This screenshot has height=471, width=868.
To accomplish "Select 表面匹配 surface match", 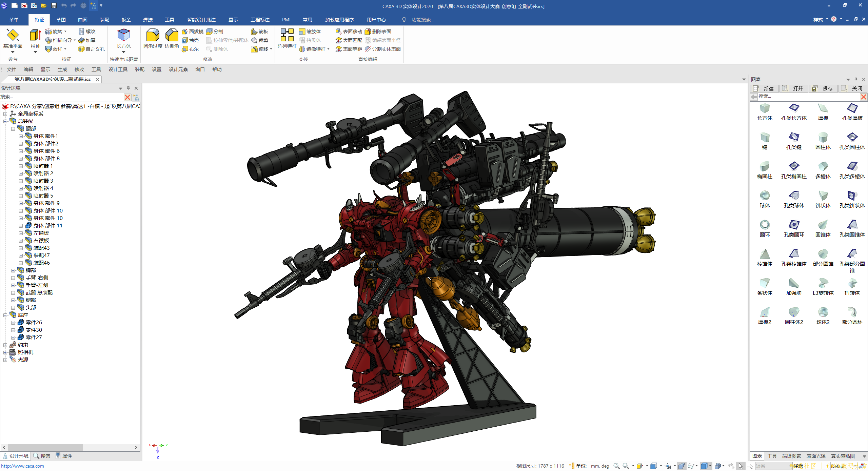I will pos(349,40).
